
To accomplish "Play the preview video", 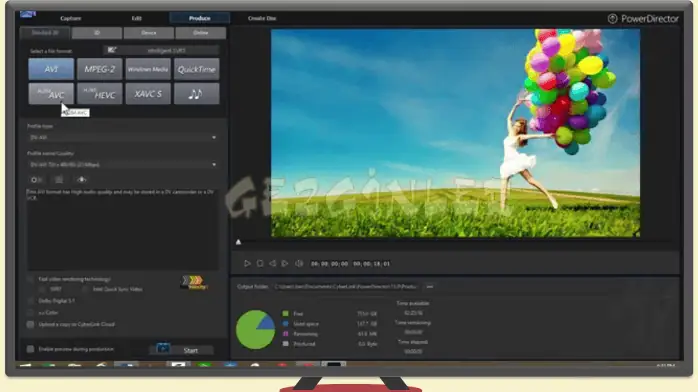I will point(247,263).
